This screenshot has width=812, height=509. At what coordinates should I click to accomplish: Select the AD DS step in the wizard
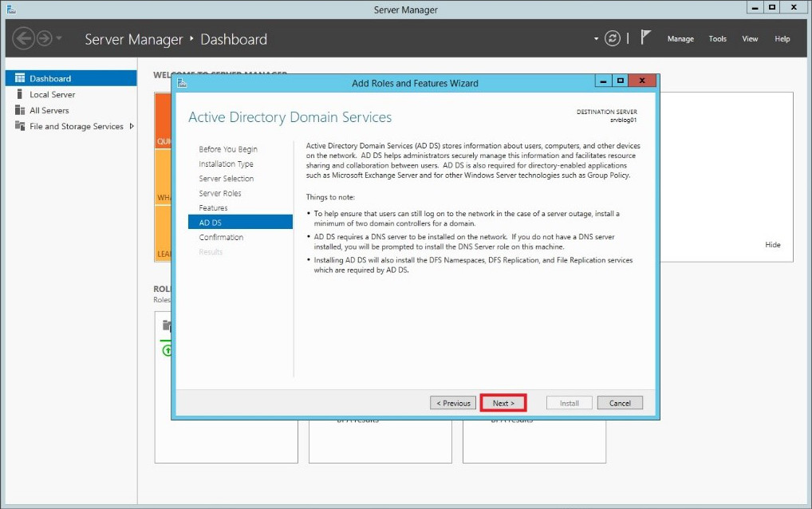[240, 222]
